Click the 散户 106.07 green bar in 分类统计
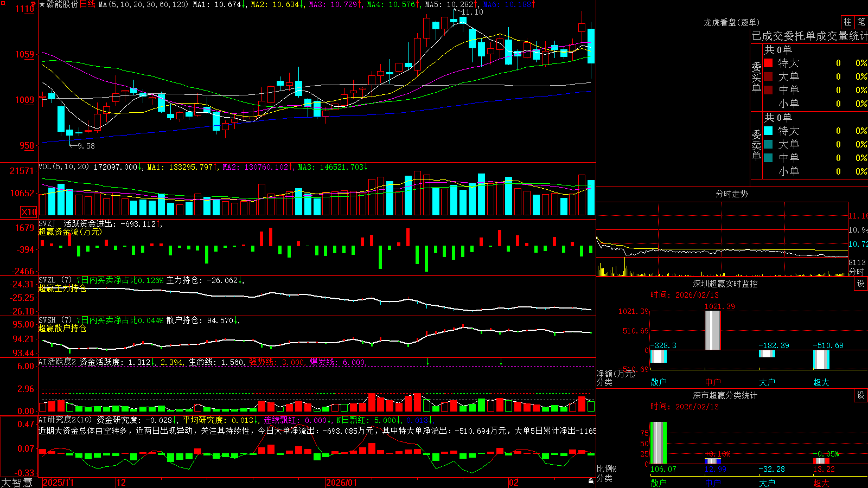Screen dimensions: 868x488 point(659,443)
